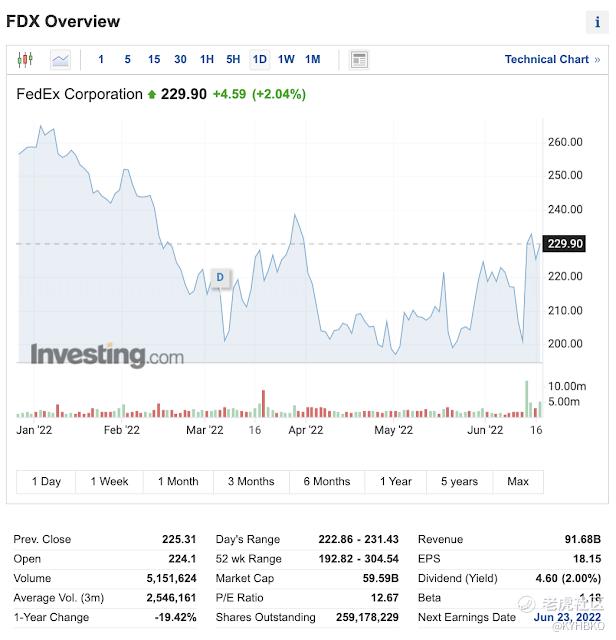Select the 1H interval

click(x=207, y=60)
